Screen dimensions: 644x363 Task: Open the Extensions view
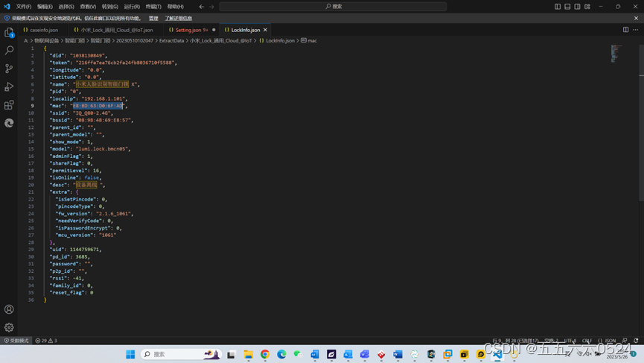coord(9,105)
